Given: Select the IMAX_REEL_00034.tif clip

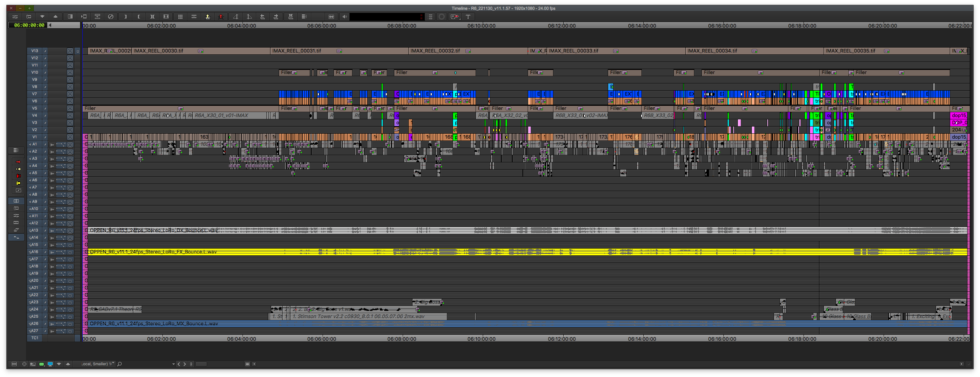Looking at the screenshot, I should click(x=754, y=51).
